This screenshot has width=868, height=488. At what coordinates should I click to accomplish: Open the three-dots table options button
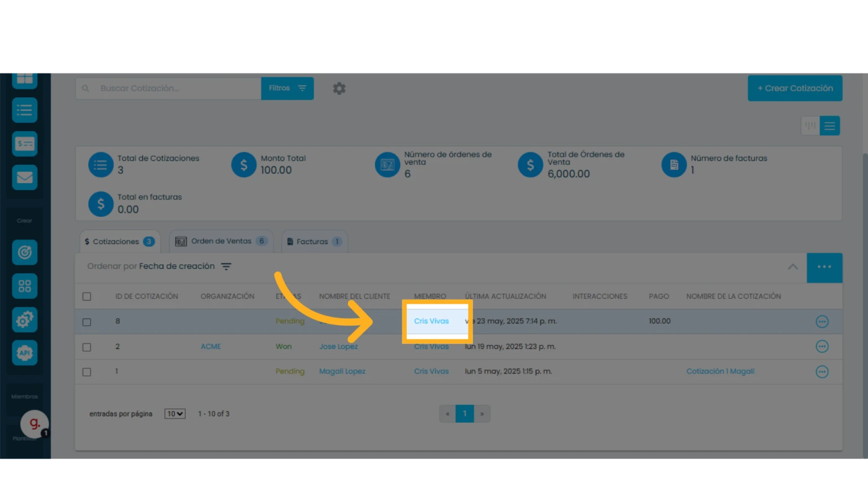[x=824, y=268]
